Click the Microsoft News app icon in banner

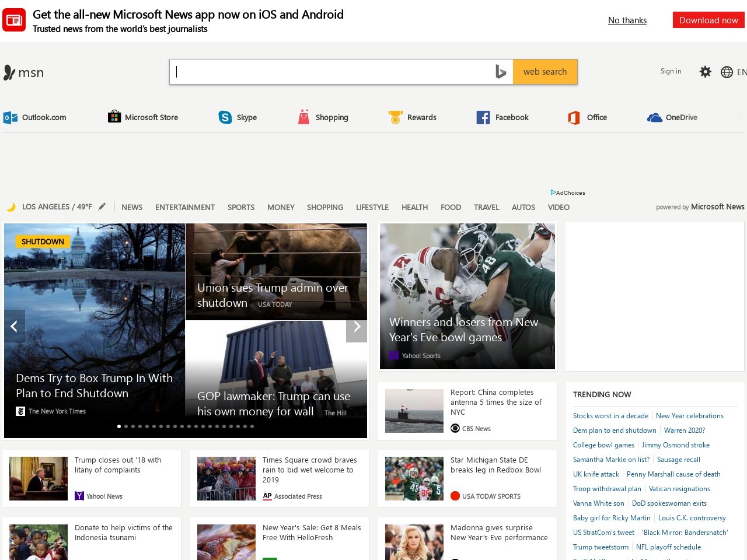click(x=14, y=20)
